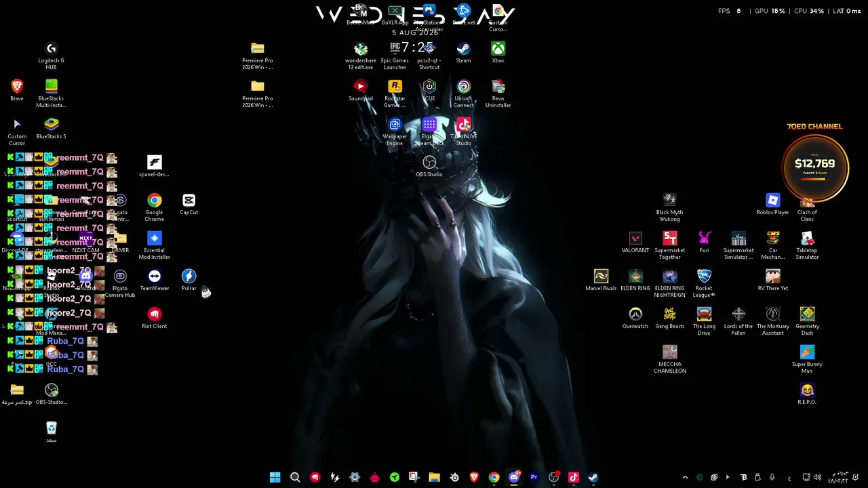
Task: Open the CapCut desktop shortcut
Action: point(189,201)
